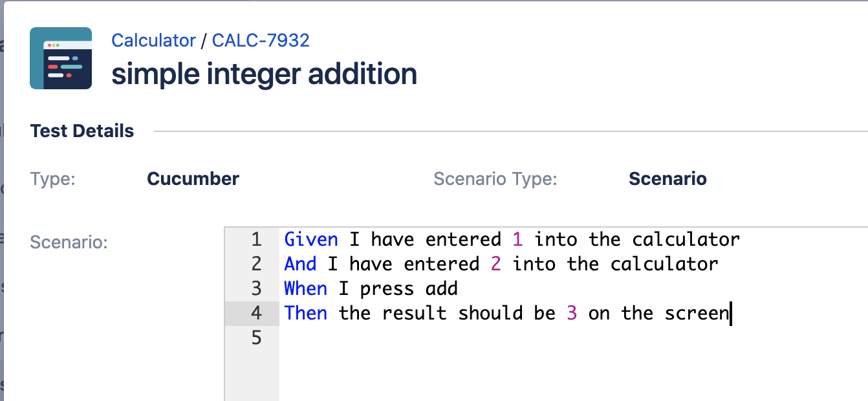868x401 pixels.
Task: Place cursor on 'When I press add' line
Action: tap(371, 288)
